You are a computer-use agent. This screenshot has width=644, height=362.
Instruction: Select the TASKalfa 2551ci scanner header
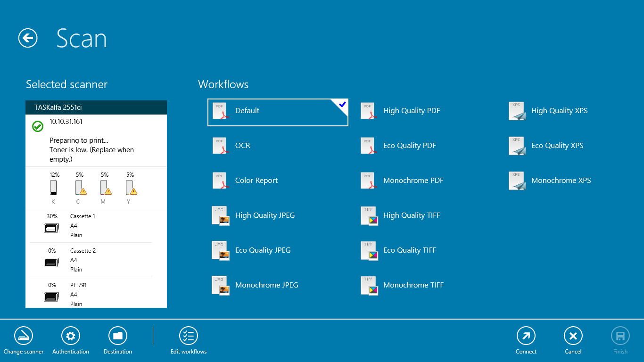(96, 107)
